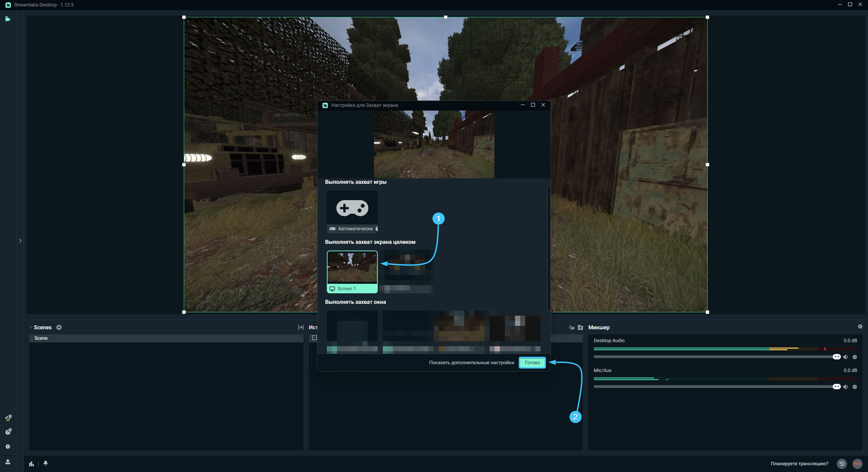Expand the left sidebar chevron
The height and width of the screenshot is (472, 868).
coord(20,241)
